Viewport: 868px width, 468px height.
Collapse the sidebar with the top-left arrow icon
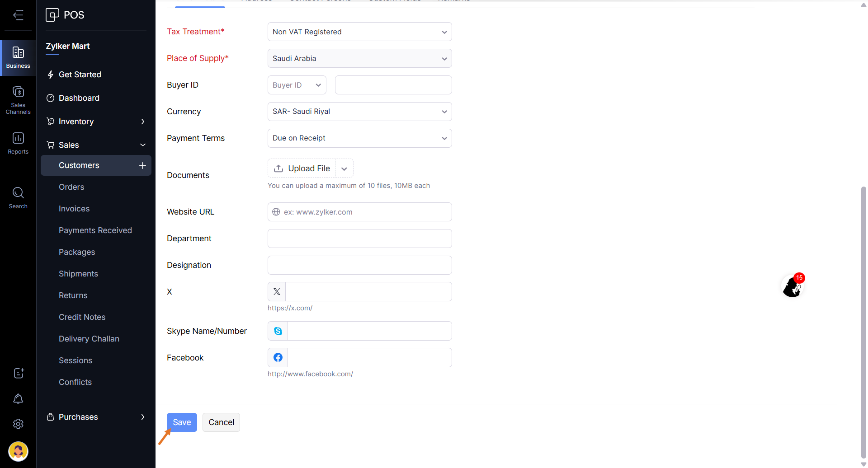[18, 15]
